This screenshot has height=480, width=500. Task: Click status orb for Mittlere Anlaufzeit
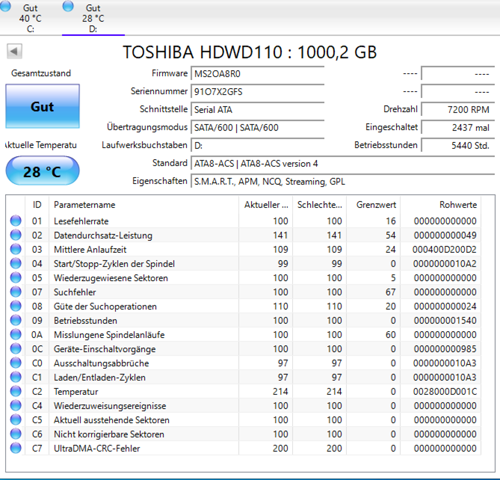click(x=16, y=249)
